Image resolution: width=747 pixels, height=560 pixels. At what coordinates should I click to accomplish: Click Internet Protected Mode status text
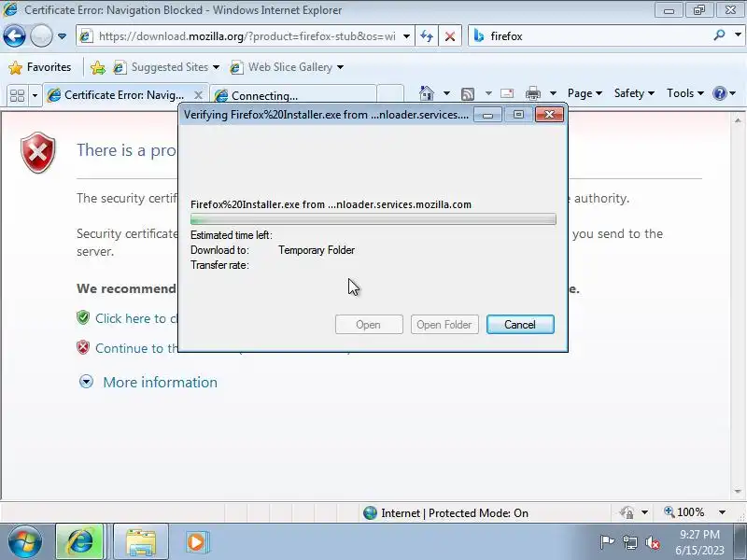tap(455, 512)
